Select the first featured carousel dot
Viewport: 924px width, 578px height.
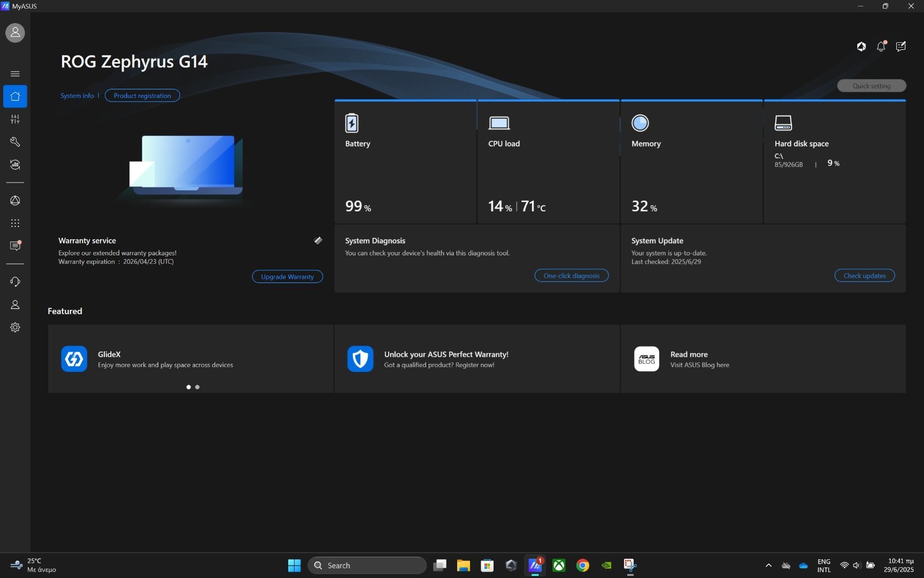(188, 387)
